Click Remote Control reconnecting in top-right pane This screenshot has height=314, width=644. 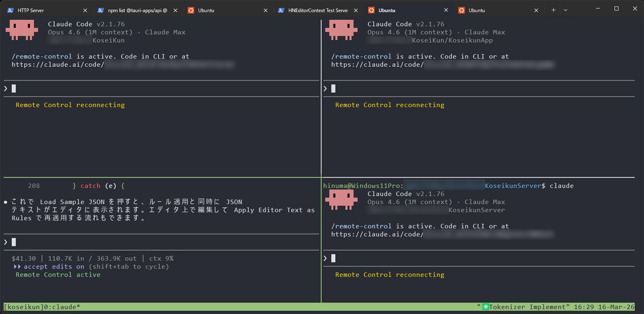(x=390, y=104)
